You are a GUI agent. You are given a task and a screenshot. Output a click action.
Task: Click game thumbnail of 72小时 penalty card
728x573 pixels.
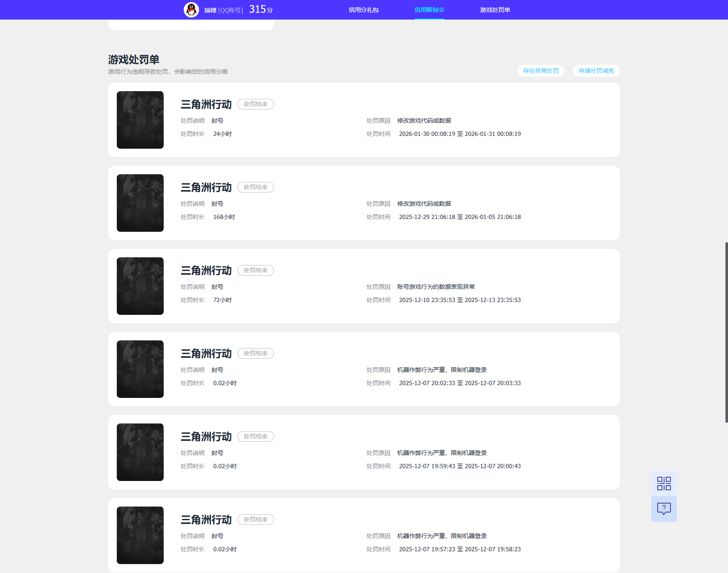tap(140, 286)
